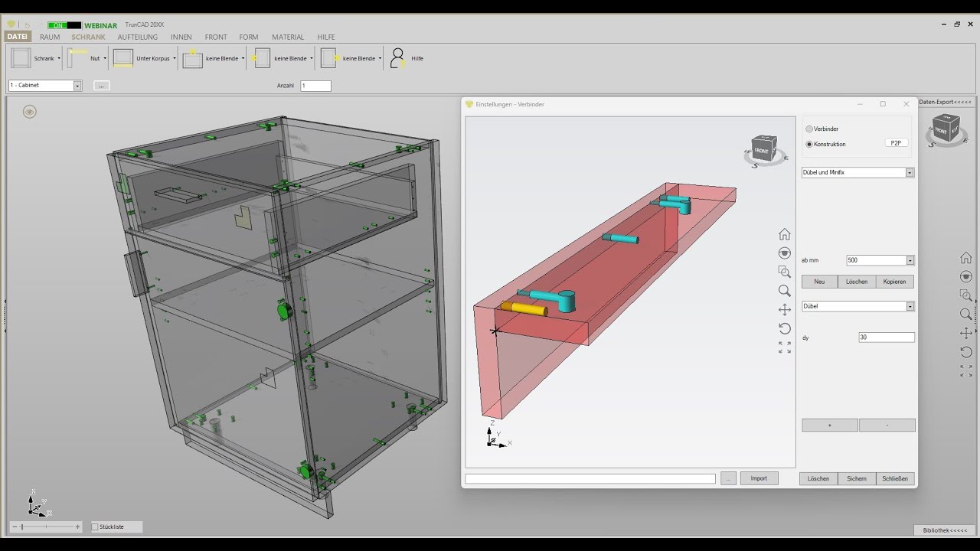
Task: Click Home view icon in main window sidebar
Action: pos(965,258)
